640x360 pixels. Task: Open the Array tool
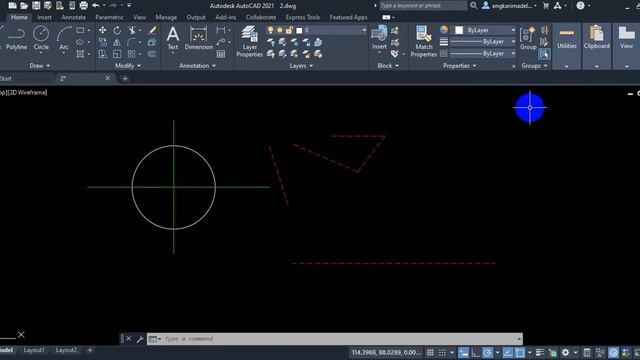131,54
